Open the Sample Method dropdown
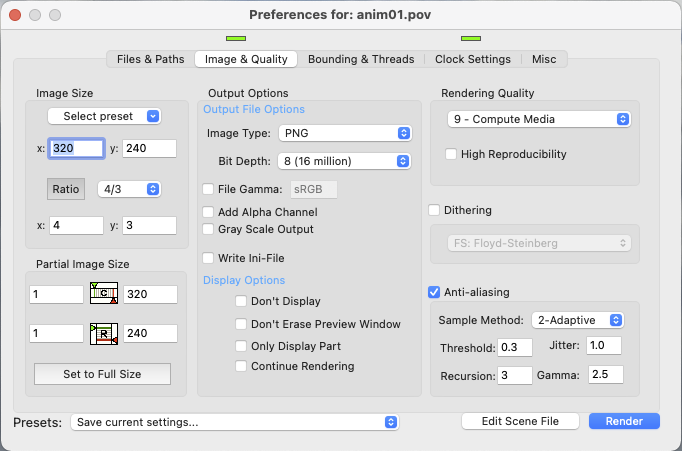This screenshot has height=451, width=682. 577,320
